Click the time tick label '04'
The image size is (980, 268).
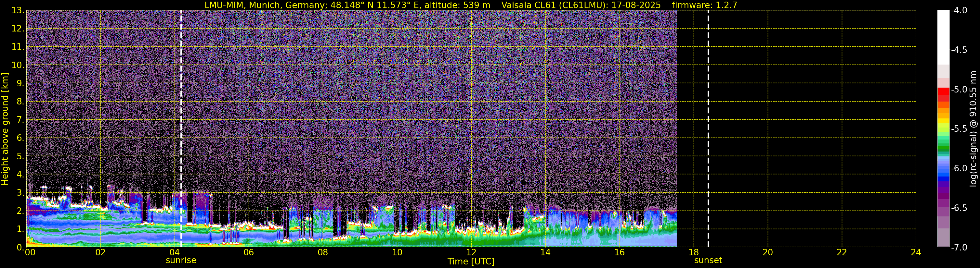[174, 252]
